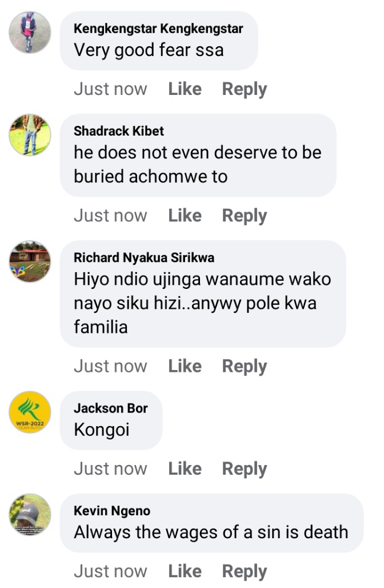
Task: Open Kevin Ngeno's profile picture
Action: point(30,515)
